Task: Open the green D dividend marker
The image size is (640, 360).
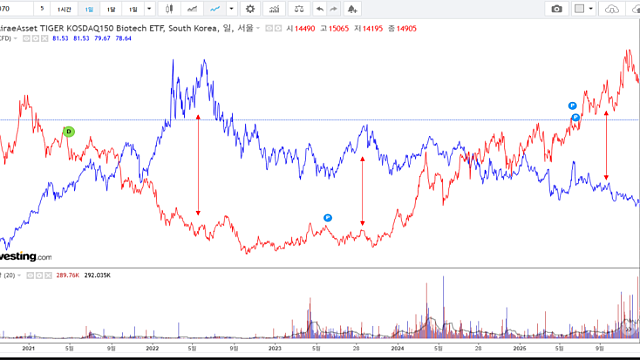Action: (69, 131)
